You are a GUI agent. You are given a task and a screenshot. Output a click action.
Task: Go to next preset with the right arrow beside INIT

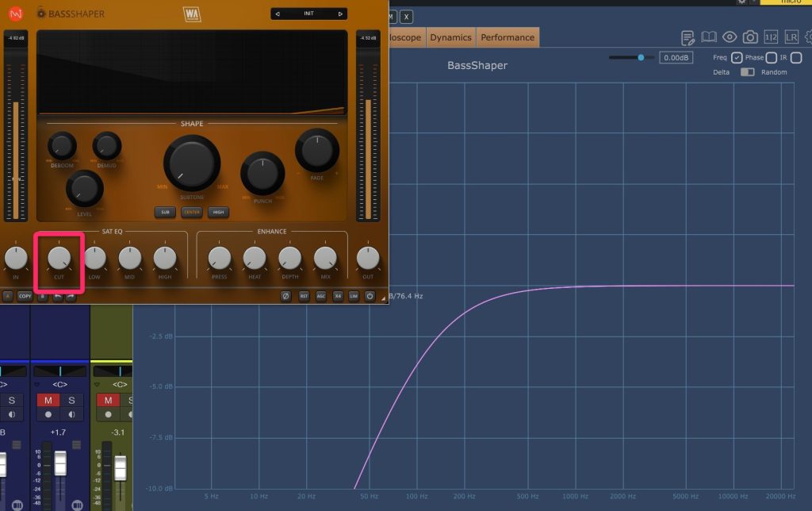tap(340, 13)
